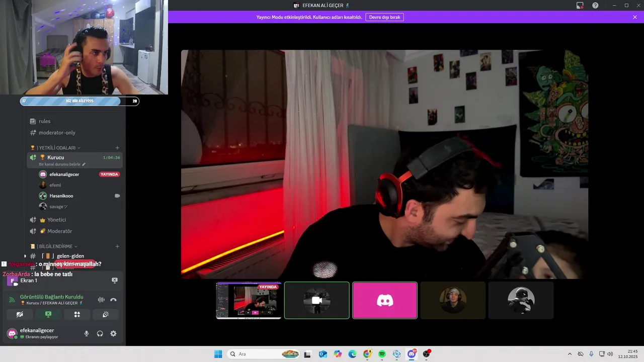Select the last dark avatar participant tile

tap(521, 300)
